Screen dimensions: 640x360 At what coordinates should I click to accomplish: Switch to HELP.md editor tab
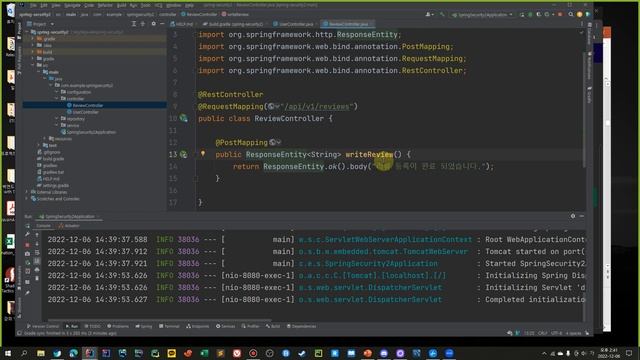click(182, 24)
